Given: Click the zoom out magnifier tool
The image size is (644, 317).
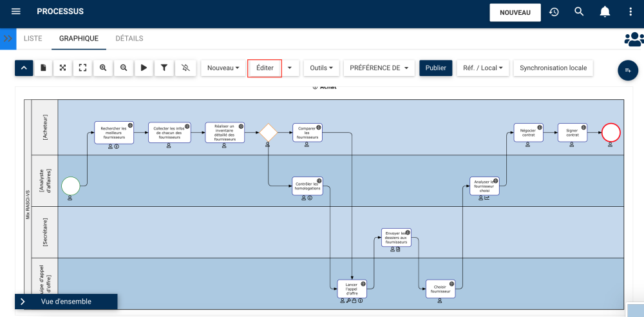Looking at the screenshot, I should 124,68.
